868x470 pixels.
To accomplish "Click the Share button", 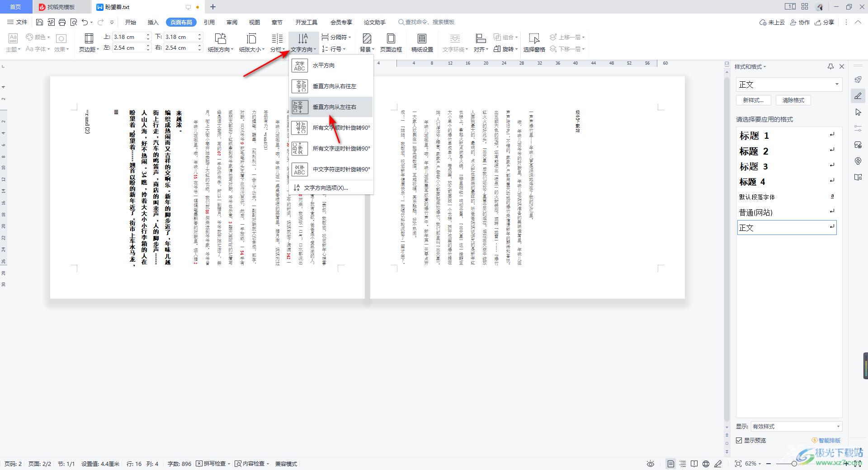I will (x=824, y=22).
